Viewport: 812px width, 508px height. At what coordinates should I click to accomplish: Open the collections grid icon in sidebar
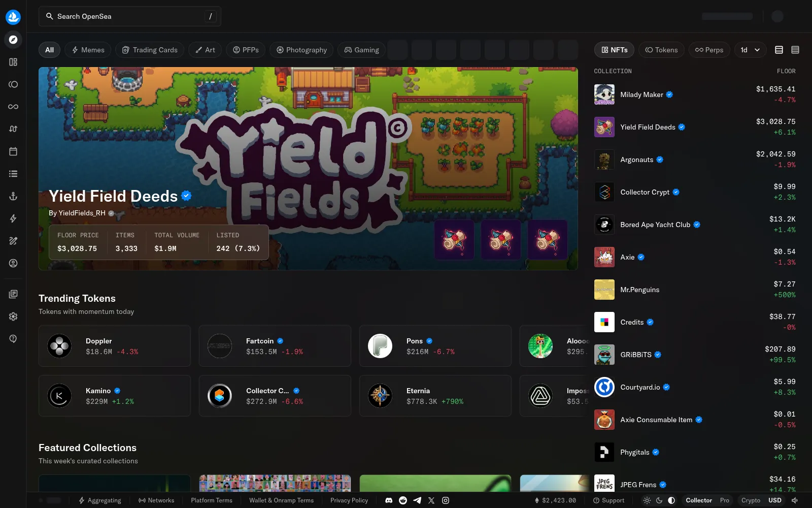(x=13, y=62)
